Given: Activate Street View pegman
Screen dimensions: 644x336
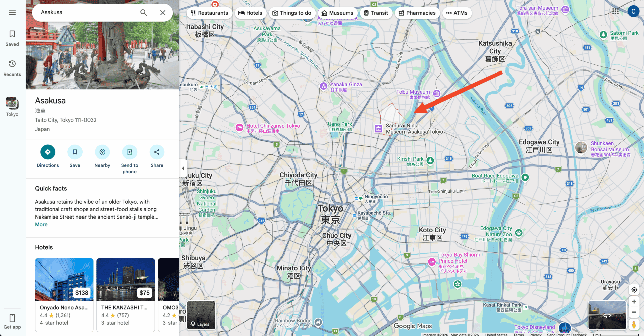Looking at the screenshot, I should [x=634, y=325].
